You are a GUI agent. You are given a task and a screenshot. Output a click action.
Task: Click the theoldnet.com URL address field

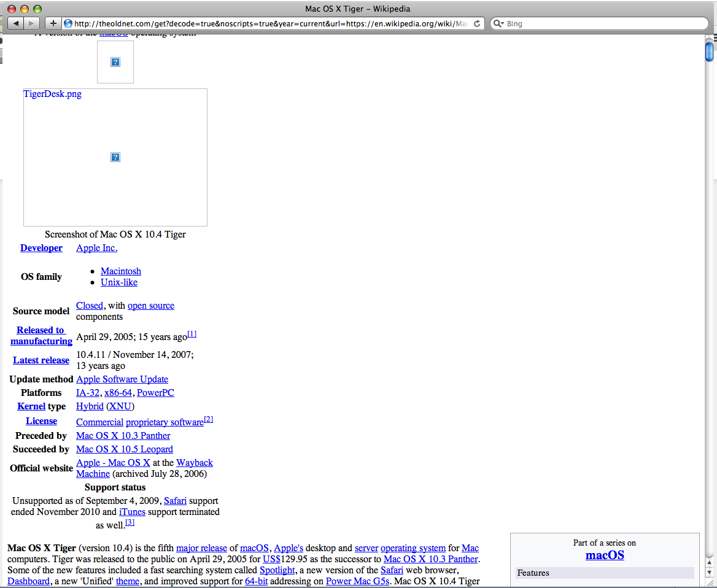click(271, 23)
